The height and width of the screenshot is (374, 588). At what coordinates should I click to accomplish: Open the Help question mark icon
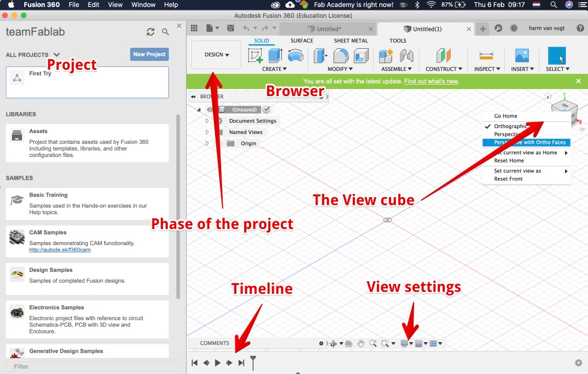(580, 28)
